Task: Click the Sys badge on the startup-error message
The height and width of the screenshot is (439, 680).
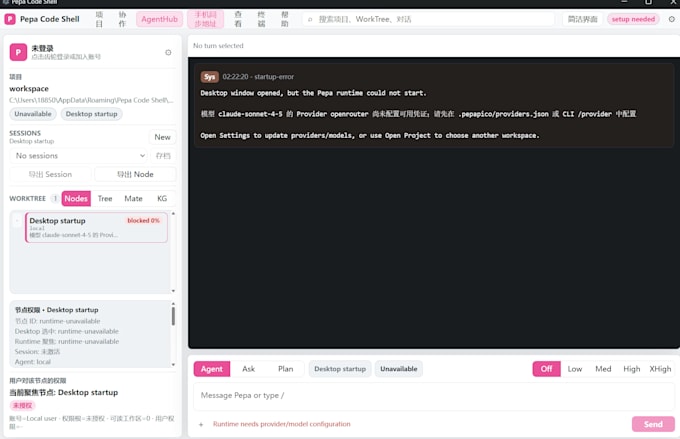Action: (x=209, y=77)
